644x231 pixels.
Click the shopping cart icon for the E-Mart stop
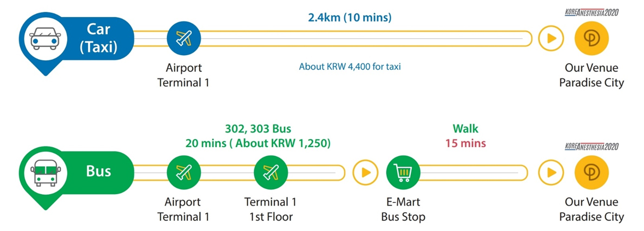click(x=403, y=172)
